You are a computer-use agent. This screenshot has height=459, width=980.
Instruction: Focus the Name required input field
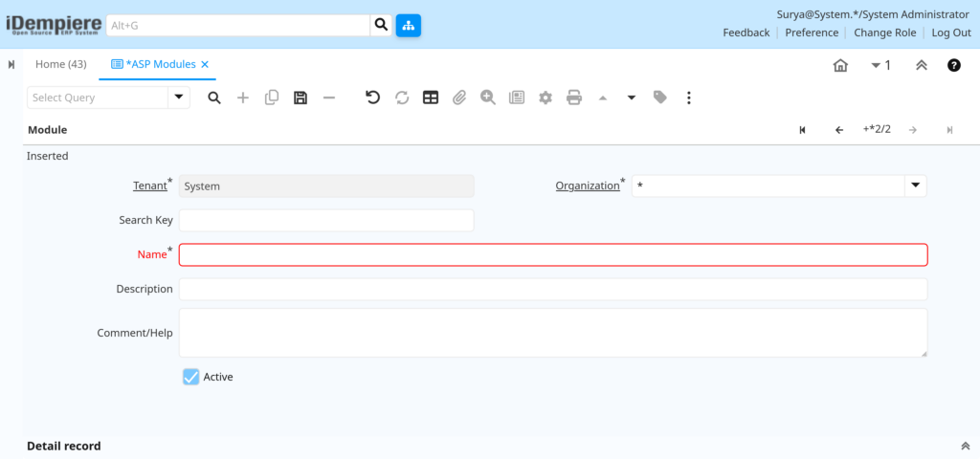[x=553, y=254]
